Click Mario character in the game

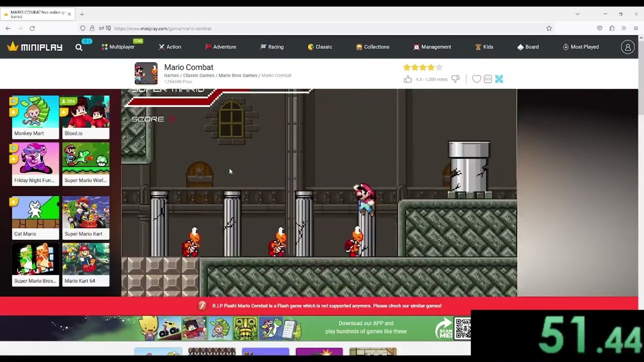tap(364, 199)
